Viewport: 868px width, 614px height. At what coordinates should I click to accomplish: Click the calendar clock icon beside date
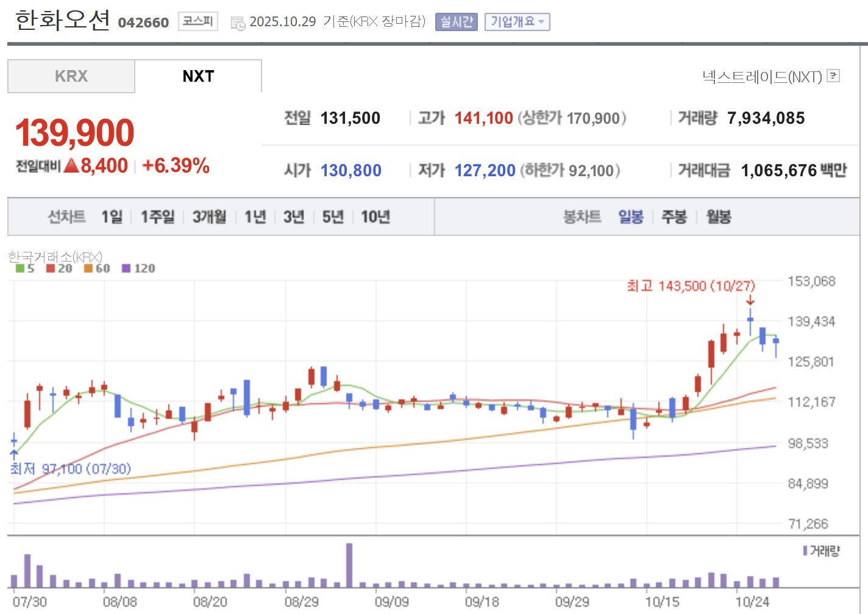[238, 23]
